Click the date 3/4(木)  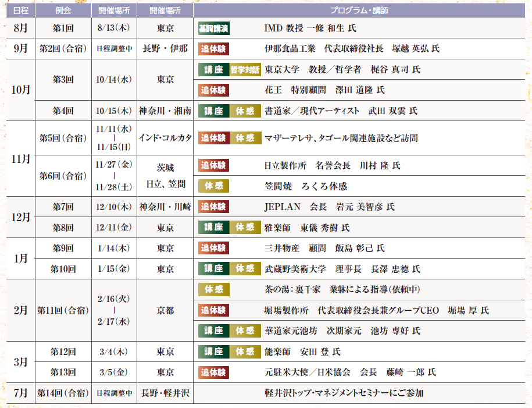pos(114,352)
